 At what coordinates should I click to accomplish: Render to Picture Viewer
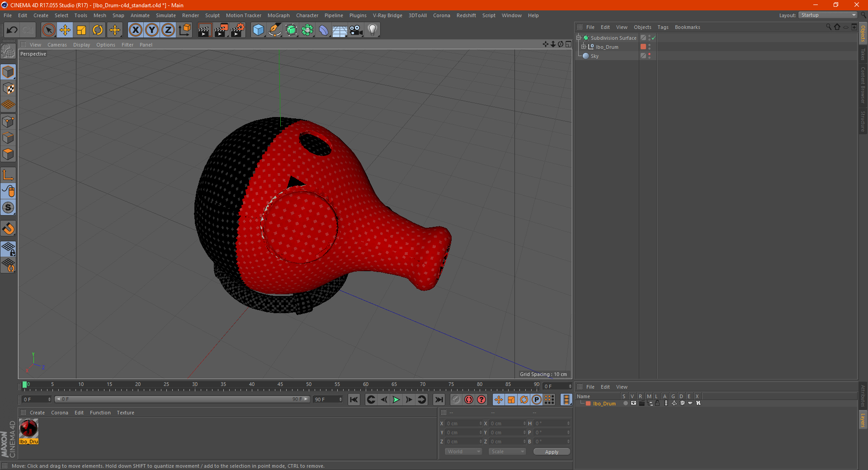coord(221,30)
